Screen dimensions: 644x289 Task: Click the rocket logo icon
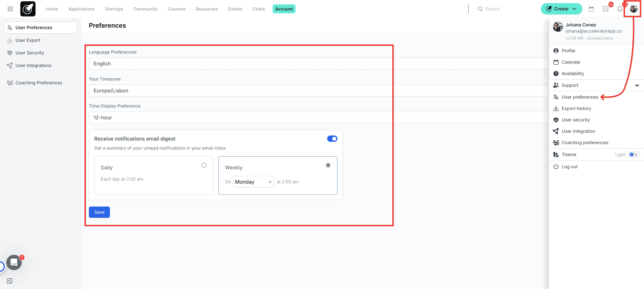point(28,9)
